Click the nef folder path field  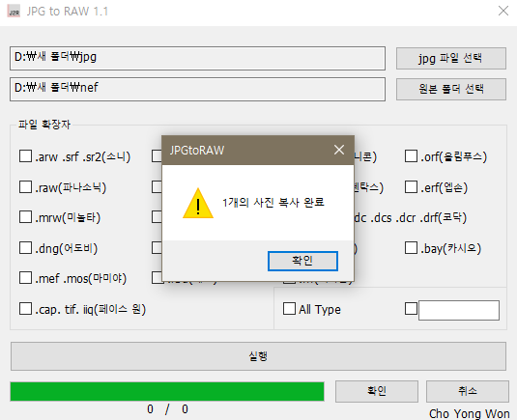pyautogui.click(x=197, y=89)
